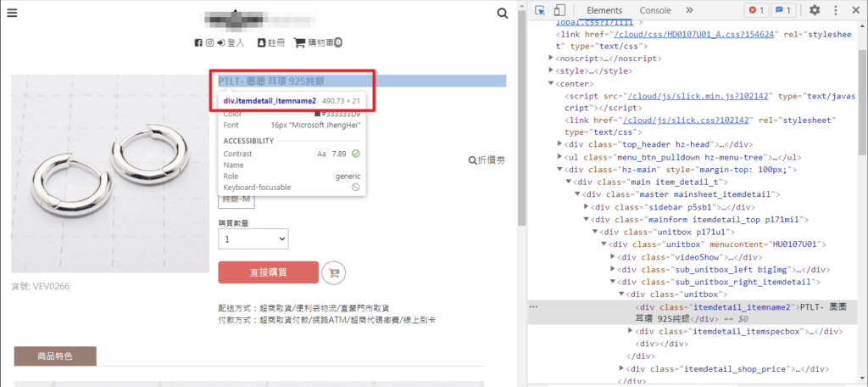Open DevTools settings gear

[x=815, y=10]
